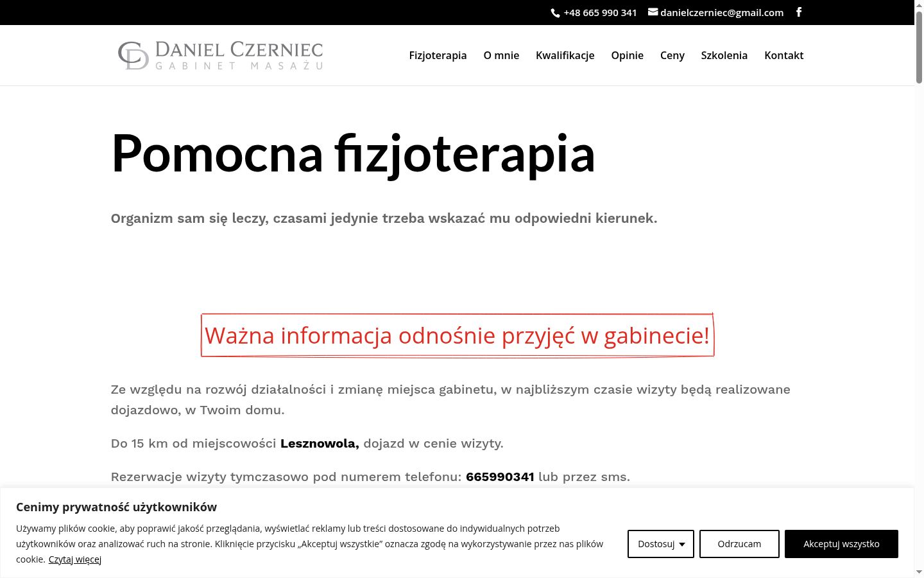Screen dimensions: 924x578
Task: Click the subtitle Organizm sam się leczy
Action: click(384, 218)
